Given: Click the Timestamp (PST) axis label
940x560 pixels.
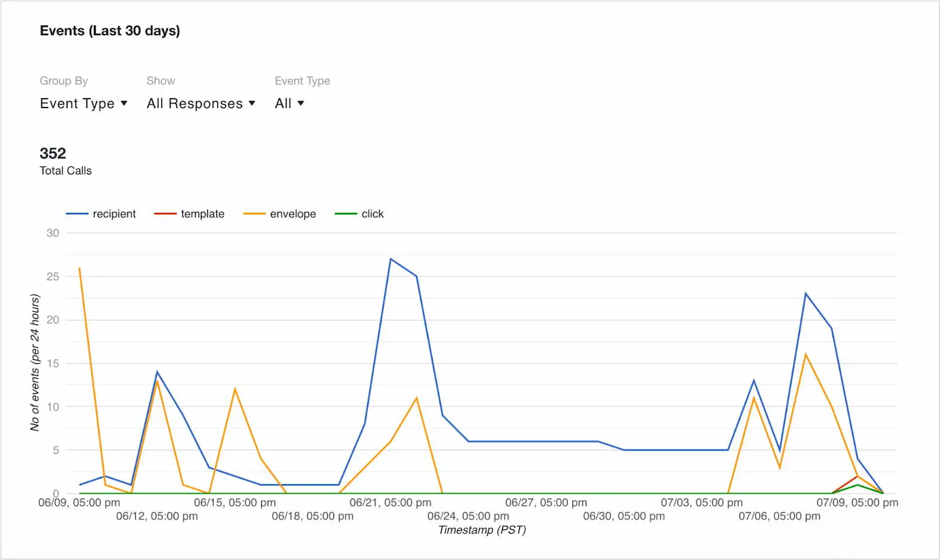Looking at the screenshot, I should pos(482,530).
